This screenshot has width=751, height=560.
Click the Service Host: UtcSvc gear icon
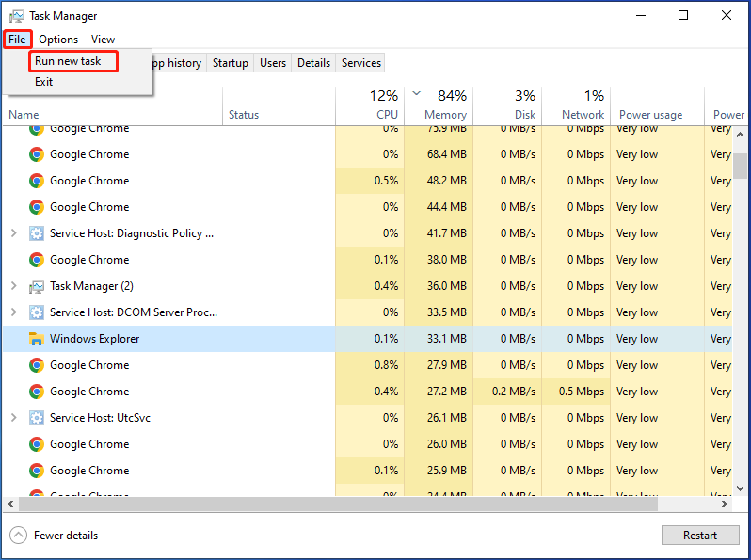coord(37,418)
